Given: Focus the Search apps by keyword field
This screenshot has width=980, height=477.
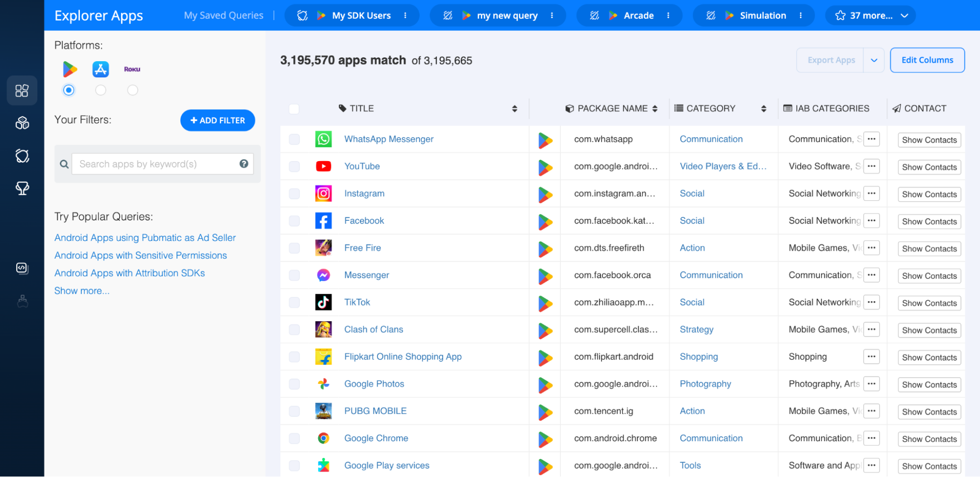Looking at the screenshot, I should [162, 164].
